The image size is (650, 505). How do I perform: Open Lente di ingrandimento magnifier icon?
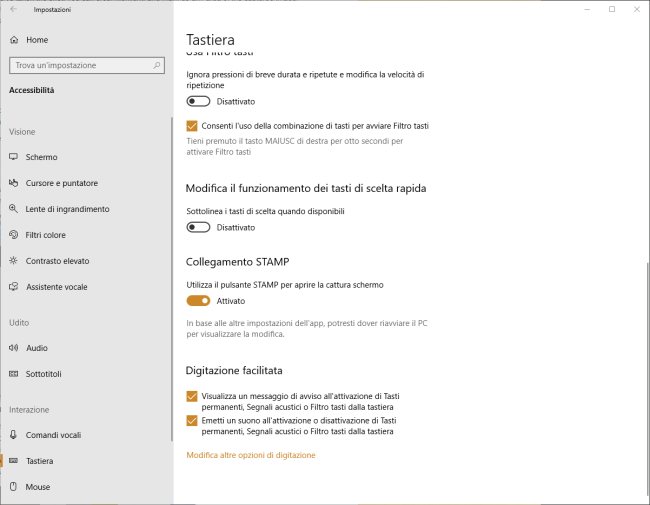coord(14,209)
